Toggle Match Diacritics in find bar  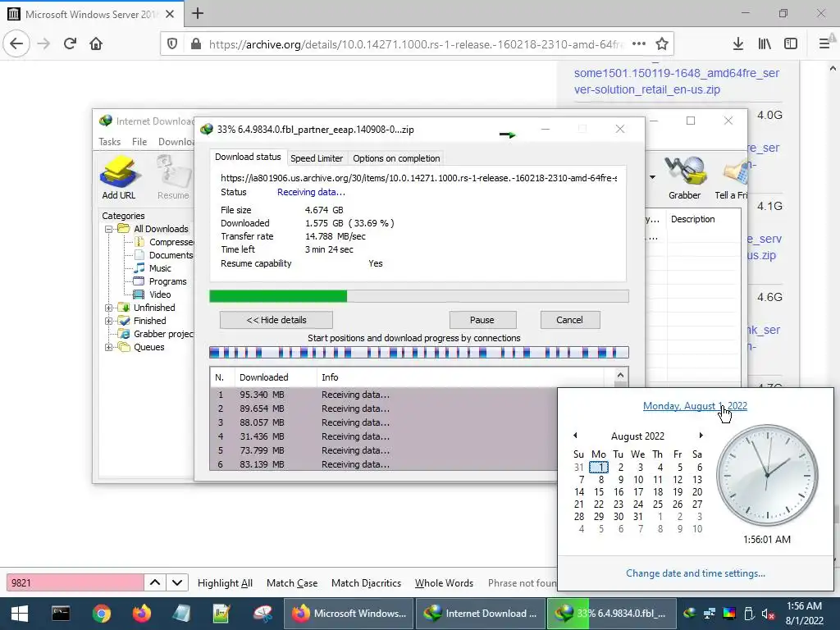pos(366,583)
